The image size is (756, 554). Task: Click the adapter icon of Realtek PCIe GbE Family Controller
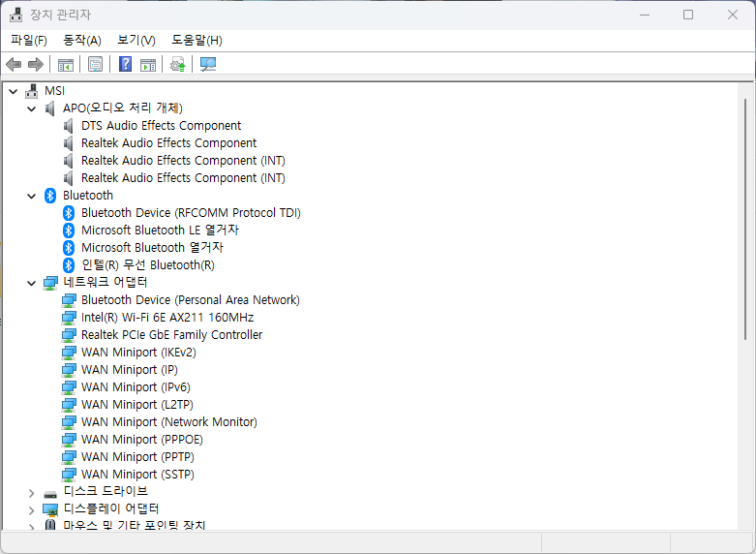click(x=69, y=335)
